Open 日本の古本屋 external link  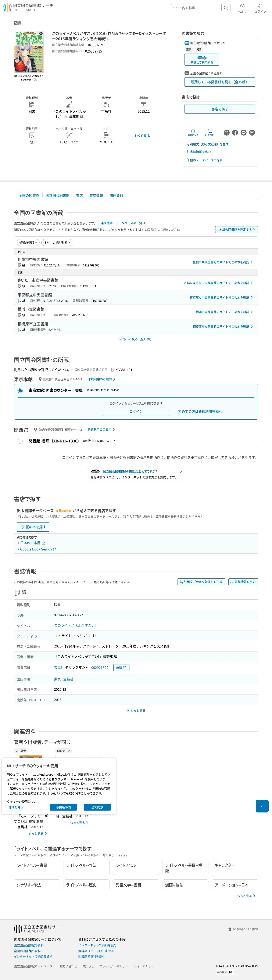(x=32, y=543)
